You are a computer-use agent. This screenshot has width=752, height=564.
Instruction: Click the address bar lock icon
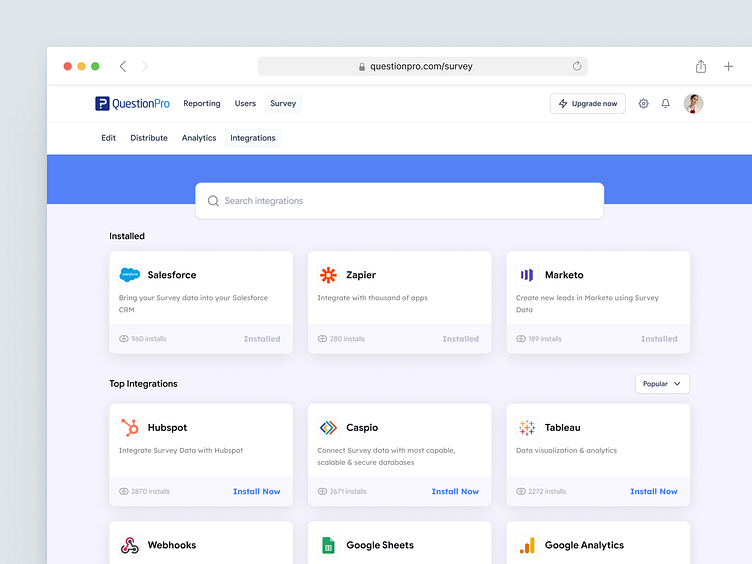362,67
